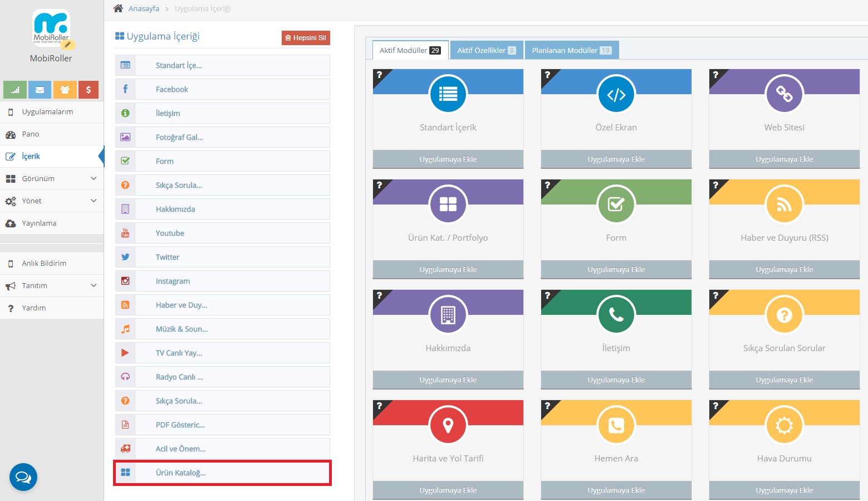Switch to the Aktif Özellikler tab
Image resolution: width=868 pixels, height=501 pixels.
point(487,50)
